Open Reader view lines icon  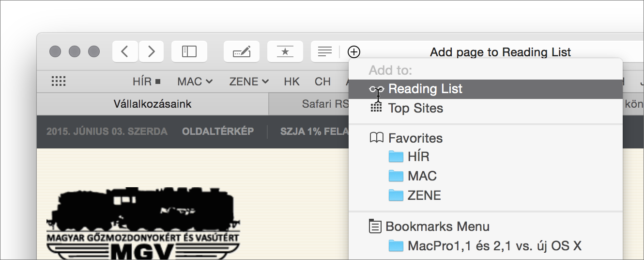(325, 51)
